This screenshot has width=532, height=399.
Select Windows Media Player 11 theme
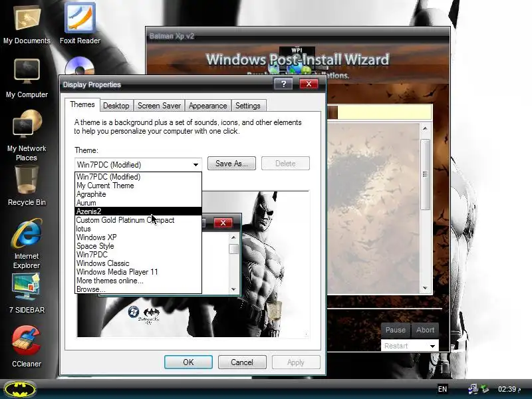click(x=138, y=272)
